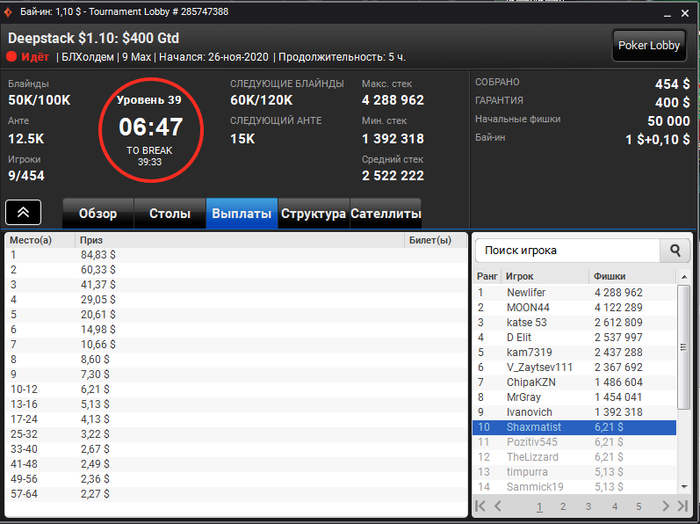Go to previous page of players
This screenshot has height=524, width=700.
pyautogui.click(x=498, y=506)
